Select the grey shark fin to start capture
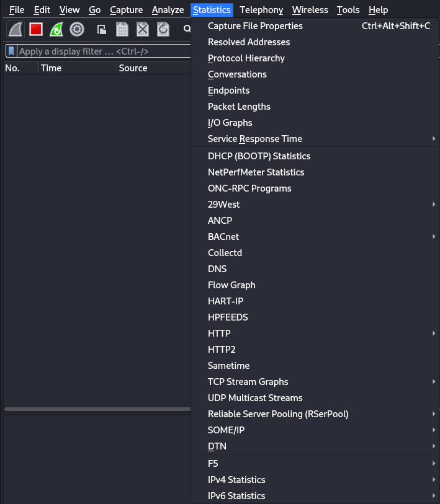This screenshot has height=504, width=440. coord(14,29)
